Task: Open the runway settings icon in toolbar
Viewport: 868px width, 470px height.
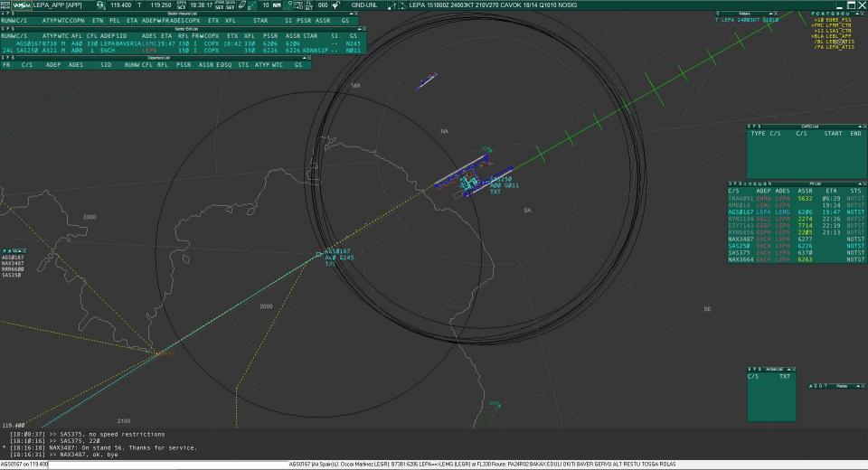Action: (x=242, y=5)
